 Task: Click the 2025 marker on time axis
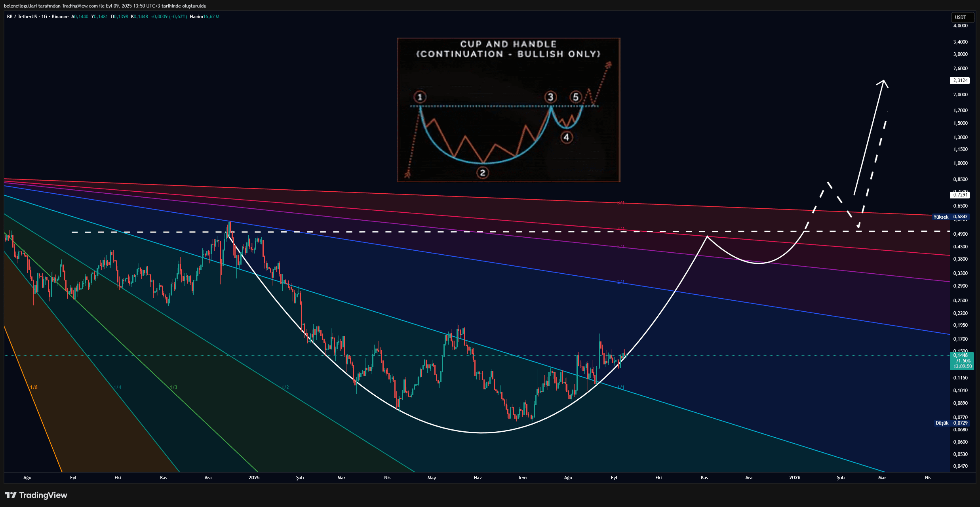pyautogui.click(x=254, y=478)
